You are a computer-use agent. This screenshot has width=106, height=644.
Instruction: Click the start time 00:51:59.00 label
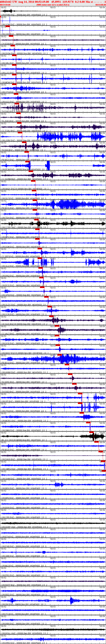(x=5, y=5)
